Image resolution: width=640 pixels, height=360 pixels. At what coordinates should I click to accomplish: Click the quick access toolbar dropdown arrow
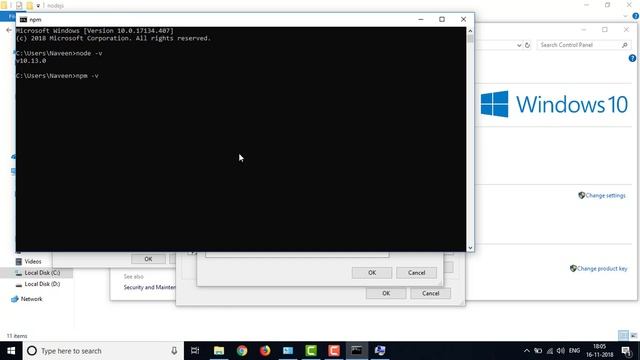click(x=38, y=6)
